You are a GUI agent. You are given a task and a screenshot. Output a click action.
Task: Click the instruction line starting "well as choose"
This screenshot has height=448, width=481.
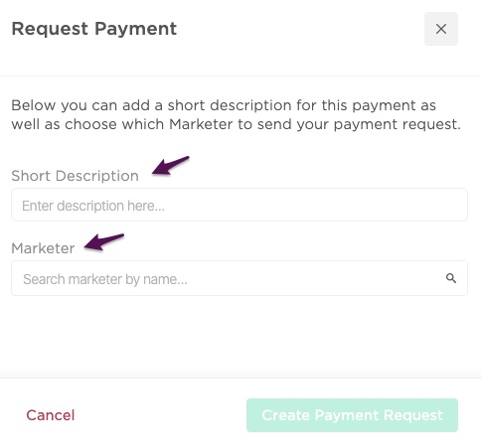pos(236,124)
